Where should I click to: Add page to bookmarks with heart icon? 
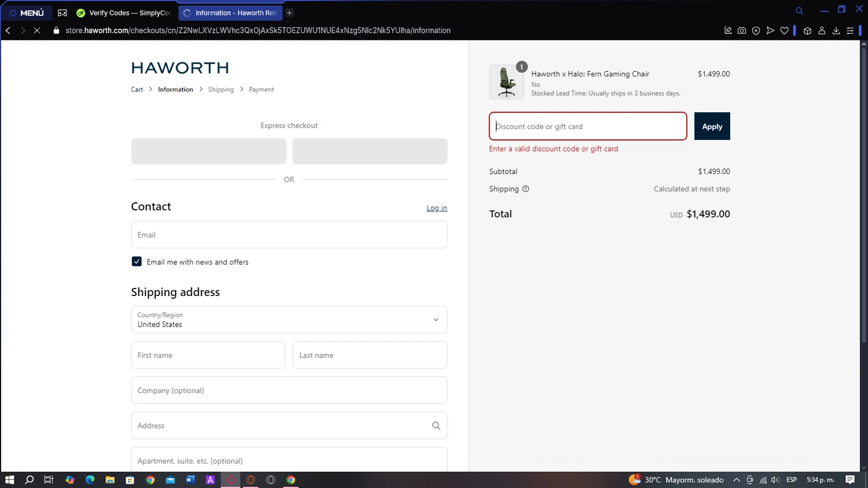(x=785, y=31)
